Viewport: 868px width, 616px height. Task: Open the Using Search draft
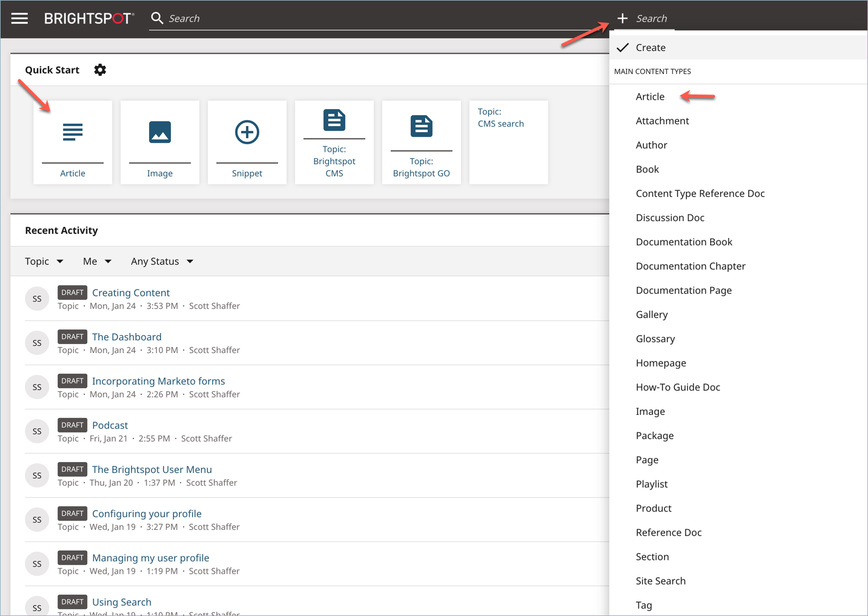point(122,602)
